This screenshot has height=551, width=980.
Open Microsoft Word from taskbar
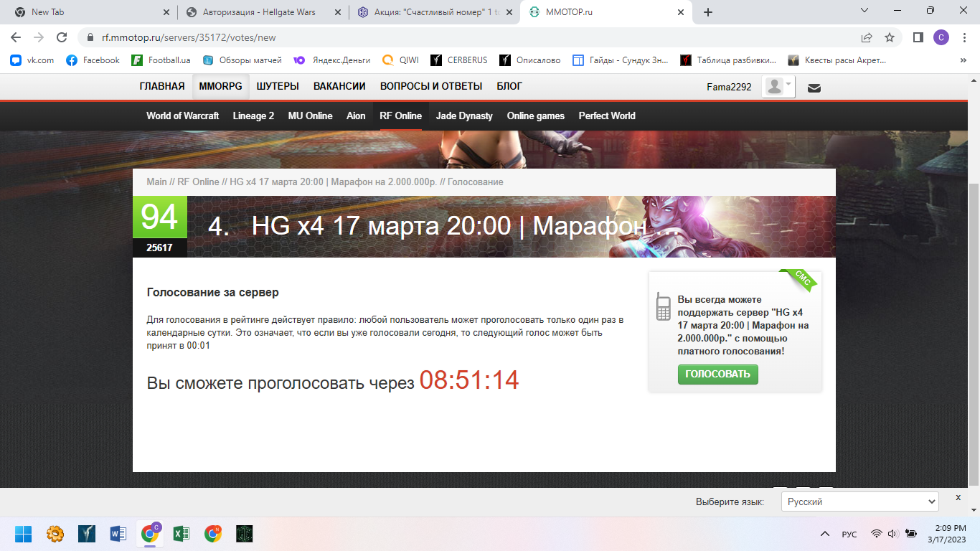[x=118, y=533]
